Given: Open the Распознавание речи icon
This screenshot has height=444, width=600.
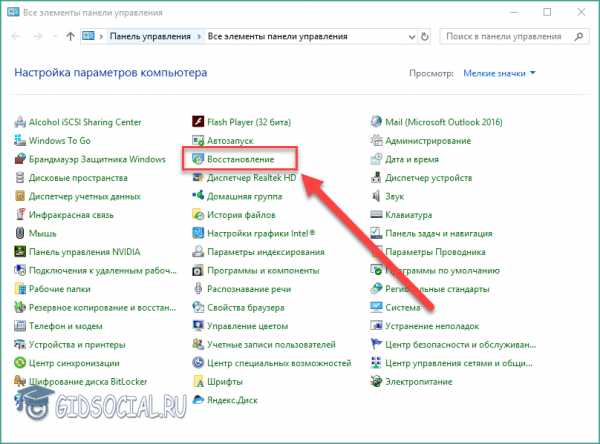Looking at the screenshot, I should coord(198,289).
